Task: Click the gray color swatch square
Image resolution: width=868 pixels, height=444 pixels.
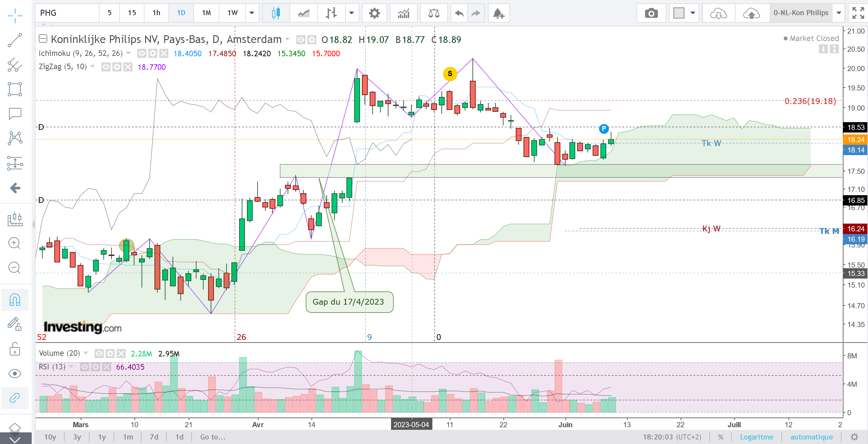Action: (678, 13)
